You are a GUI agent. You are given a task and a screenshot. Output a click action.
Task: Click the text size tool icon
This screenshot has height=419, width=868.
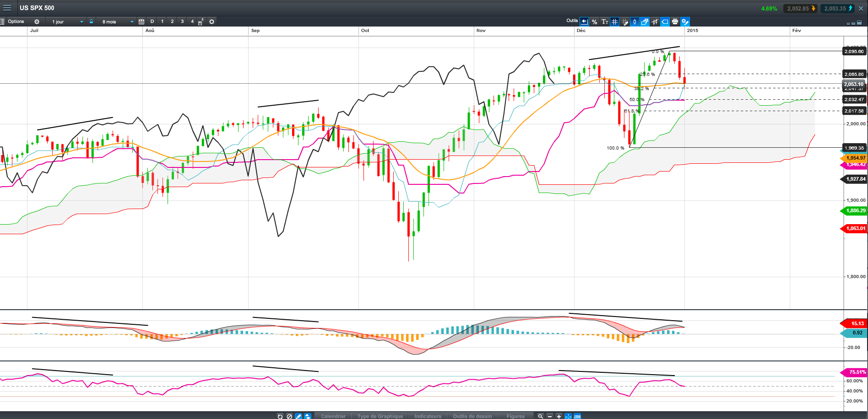tap(604, 21)
